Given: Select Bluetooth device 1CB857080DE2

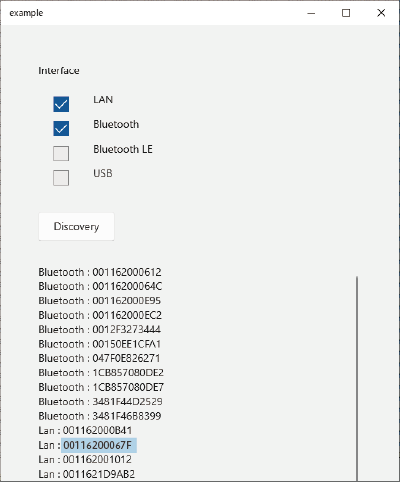Looking at the screenshot, I should point(101,372).
